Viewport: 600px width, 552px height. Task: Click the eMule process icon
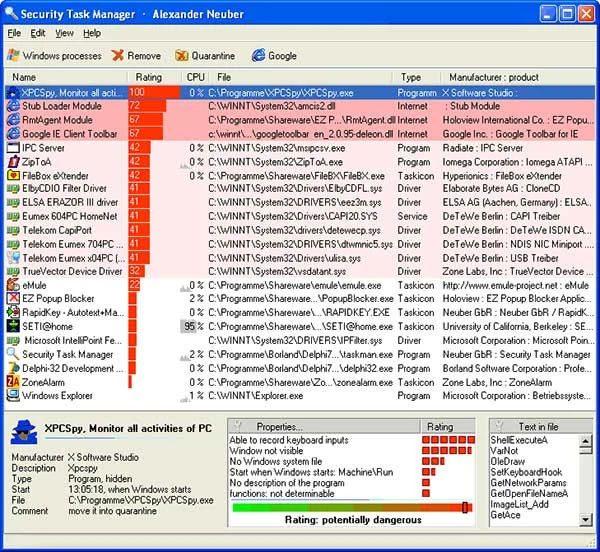pyautogui.click(x=13, y=285)
